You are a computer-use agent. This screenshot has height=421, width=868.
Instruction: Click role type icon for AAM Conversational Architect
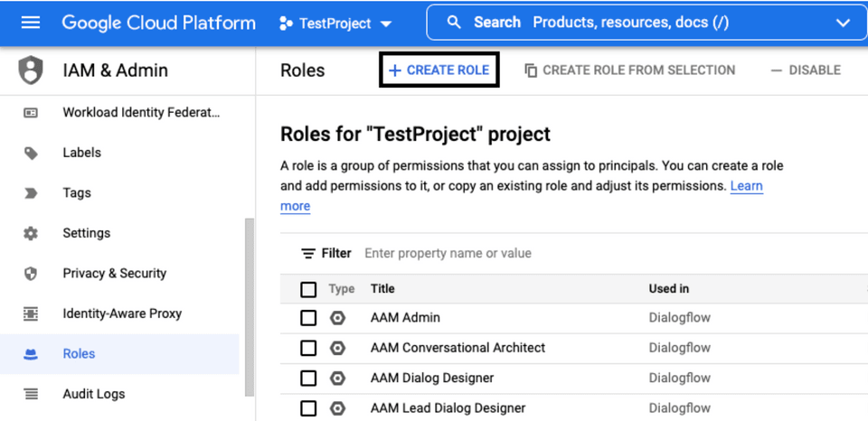point(337,348)
